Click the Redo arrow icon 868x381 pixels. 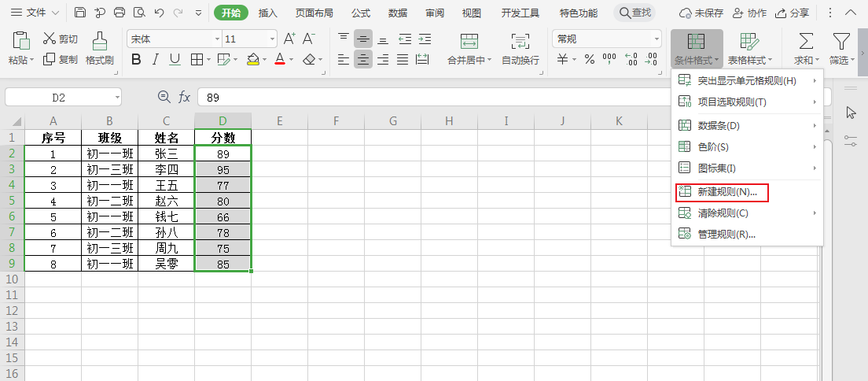178,13
